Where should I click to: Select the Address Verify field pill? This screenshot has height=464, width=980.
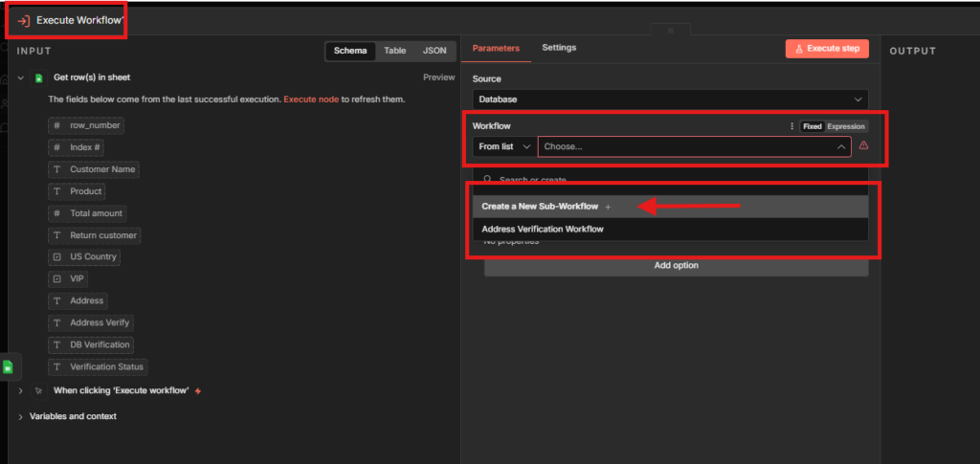(x=91, y=322)
